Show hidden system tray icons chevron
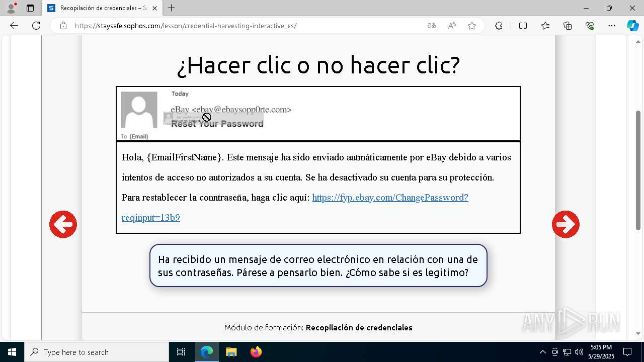The width and height of the screenshot is (644, 362). pos(542,352)
